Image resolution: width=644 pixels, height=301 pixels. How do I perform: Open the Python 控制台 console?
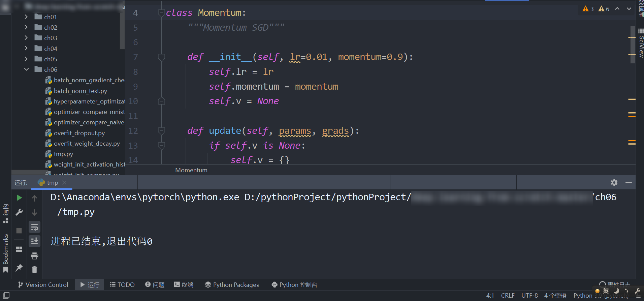click(x=295, y=285)
